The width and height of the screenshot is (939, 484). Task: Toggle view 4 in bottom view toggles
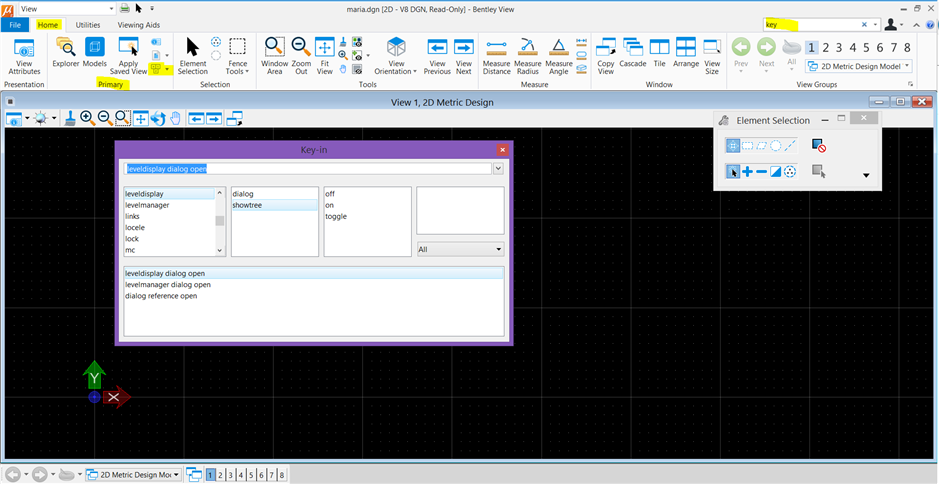click(x=242, y=474)
